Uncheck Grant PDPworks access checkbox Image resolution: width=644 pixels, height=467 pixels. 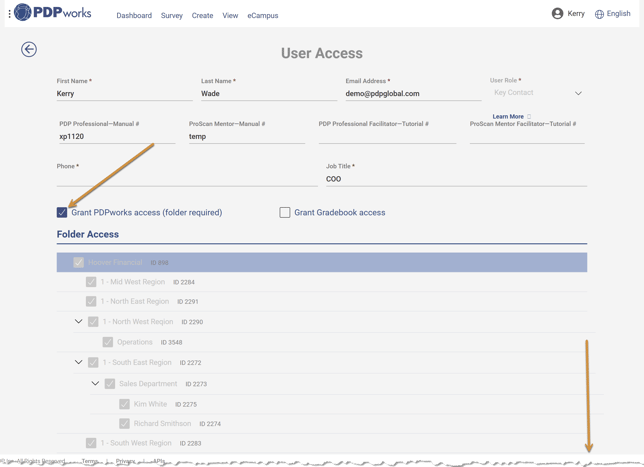pyautogui.click(x=62, y=212)
